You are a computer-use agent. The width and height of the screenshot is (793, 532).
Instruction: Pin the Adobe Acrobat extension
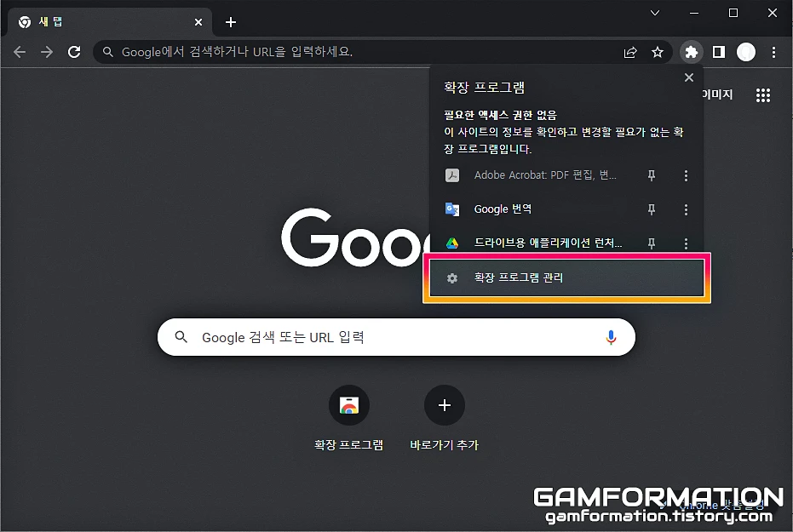652,175
